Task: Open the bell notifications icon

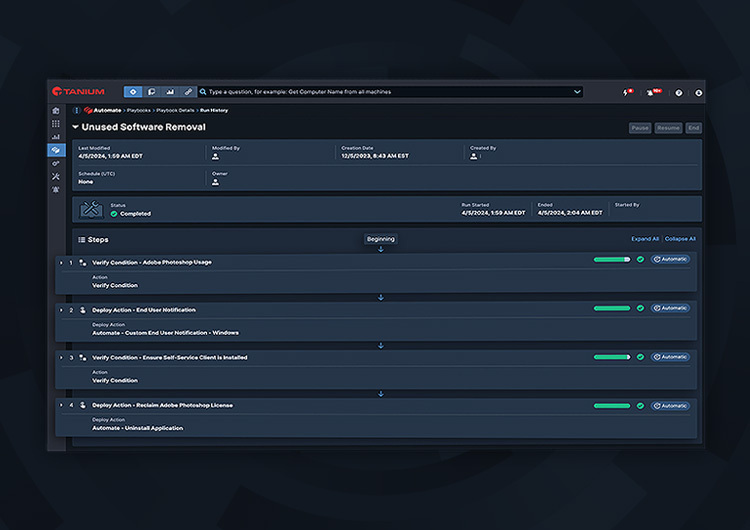Action: [x=652, y=92]
